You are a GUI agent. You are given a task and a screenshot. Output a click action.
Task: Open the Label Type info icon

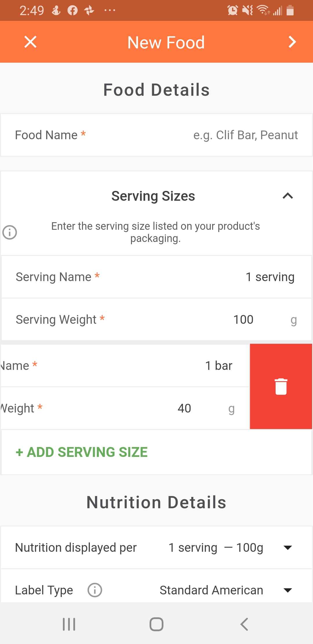pos(95,590)
